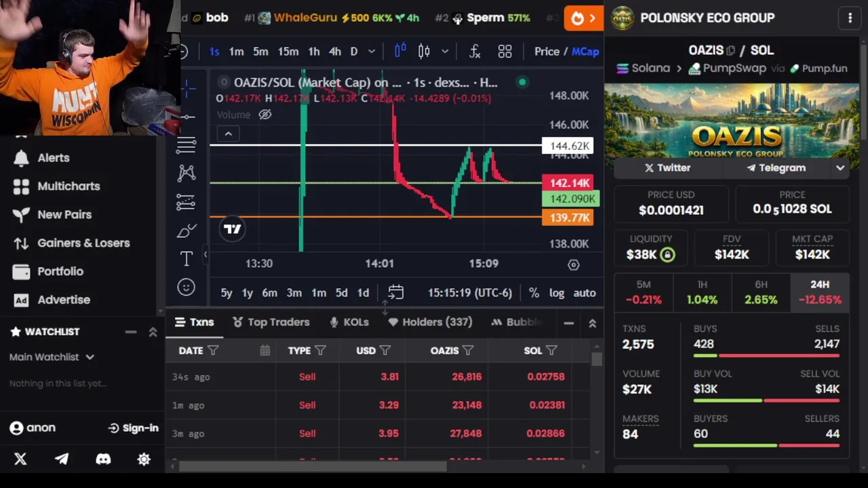868x488 pixels.
Task: Select the 5M price change period
Action: pyautogui.click(x=644, y=292)
